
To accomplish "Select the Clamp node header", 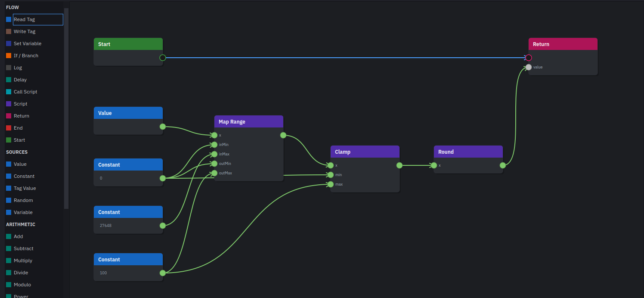I will click(x=365, y=152).
